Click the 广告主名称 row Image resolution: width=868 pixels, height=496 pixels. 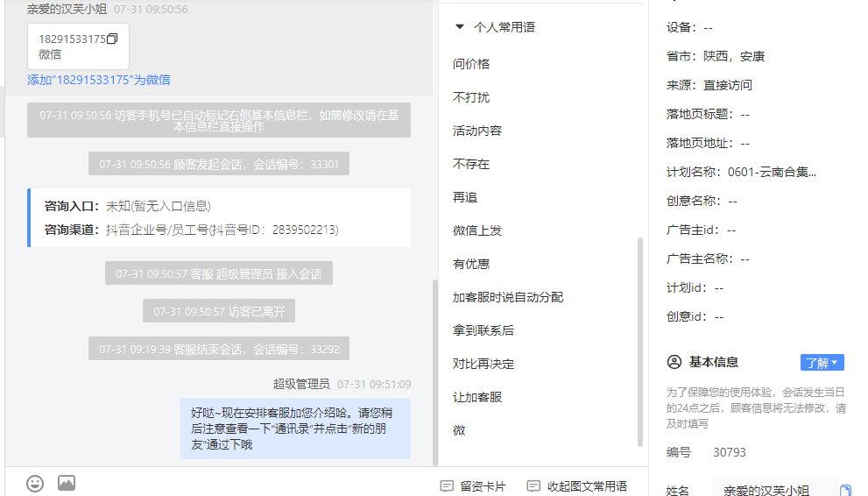pos(708,259)
